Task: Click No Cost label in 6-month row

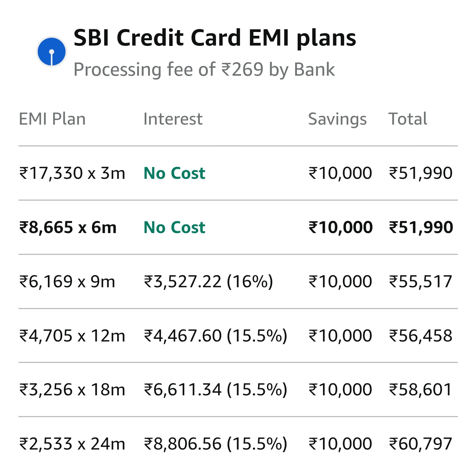Action: tap(174, 227)
